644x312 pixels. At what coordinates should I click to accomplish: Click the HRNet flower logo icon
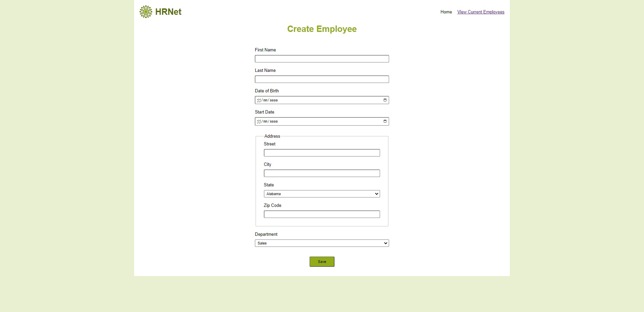pos(146,12)
